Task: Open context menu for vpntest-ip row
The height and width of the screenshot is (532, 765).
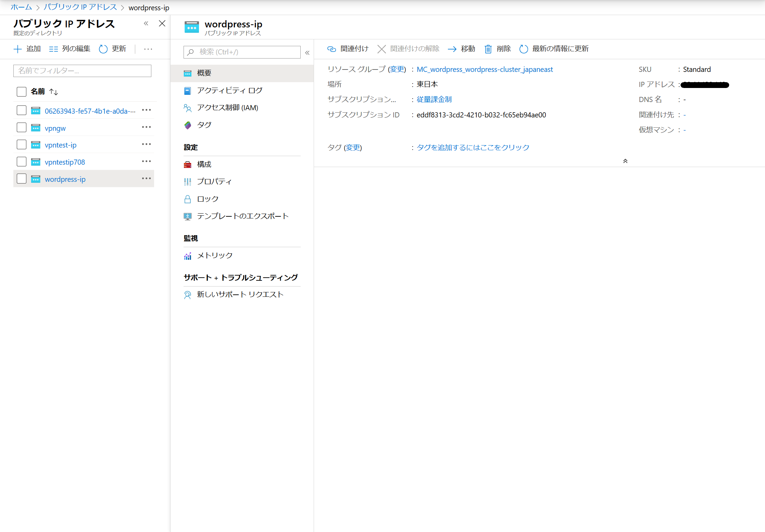Action: tap(147, 144)
